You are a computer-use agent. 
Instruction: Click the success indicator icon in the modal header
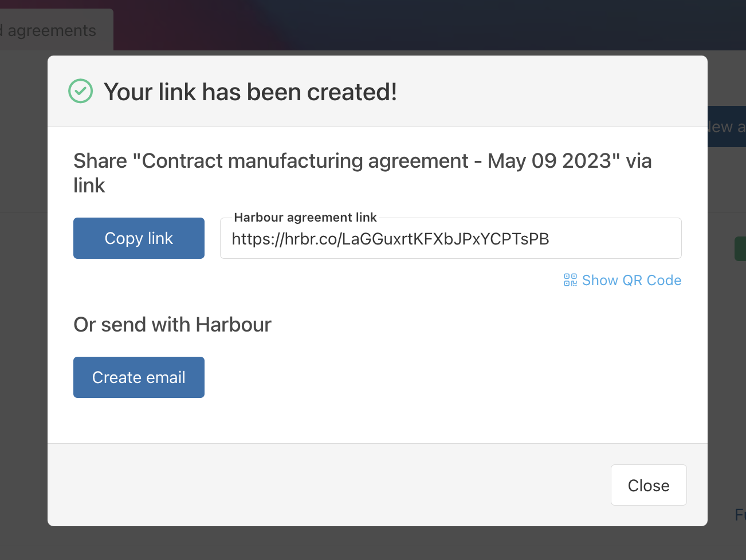click(80, 91)
